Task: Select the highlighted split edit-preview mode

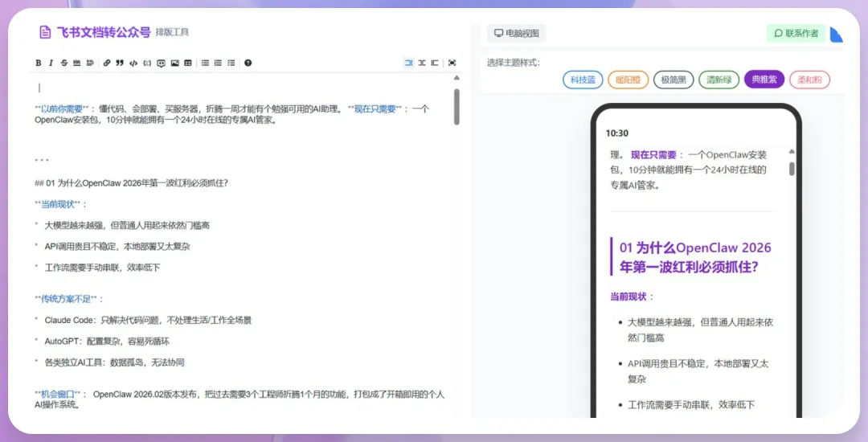Action: pyautogui.click(x=408, y=63)
